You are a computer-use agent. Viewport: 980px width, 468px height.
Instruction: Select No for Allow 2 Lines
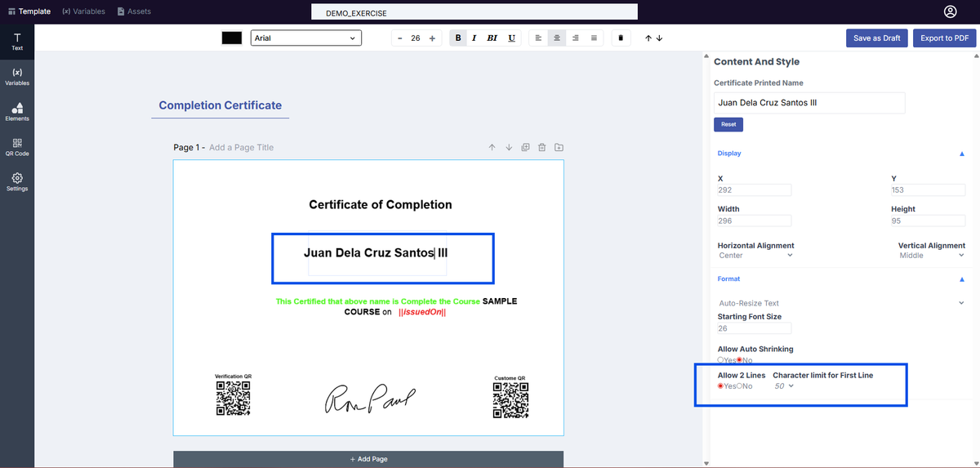(x=740, y=386)
